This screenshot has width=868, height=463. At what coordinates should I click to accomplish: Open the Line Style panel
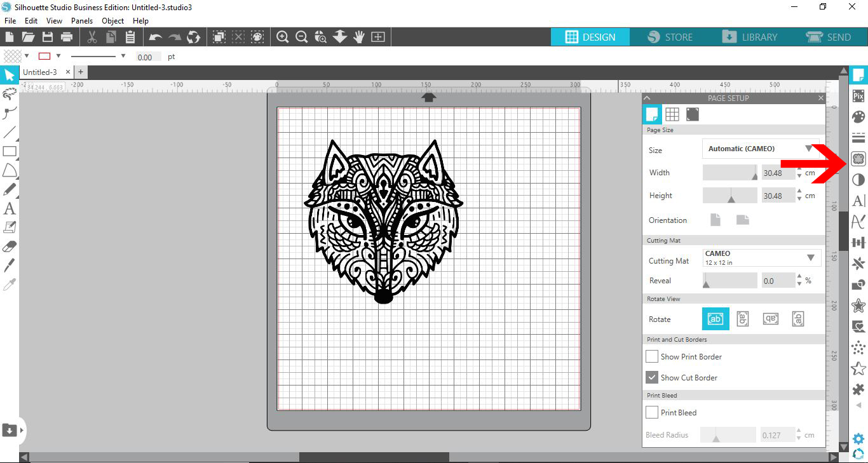click(x=858, y=138)
